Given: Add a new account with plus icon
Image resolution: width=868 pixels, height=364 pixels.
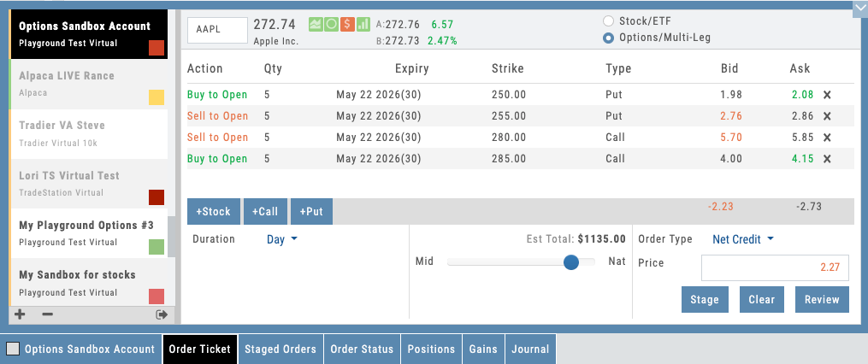Looking at the screenshot, I should click(x=20, y=314).
